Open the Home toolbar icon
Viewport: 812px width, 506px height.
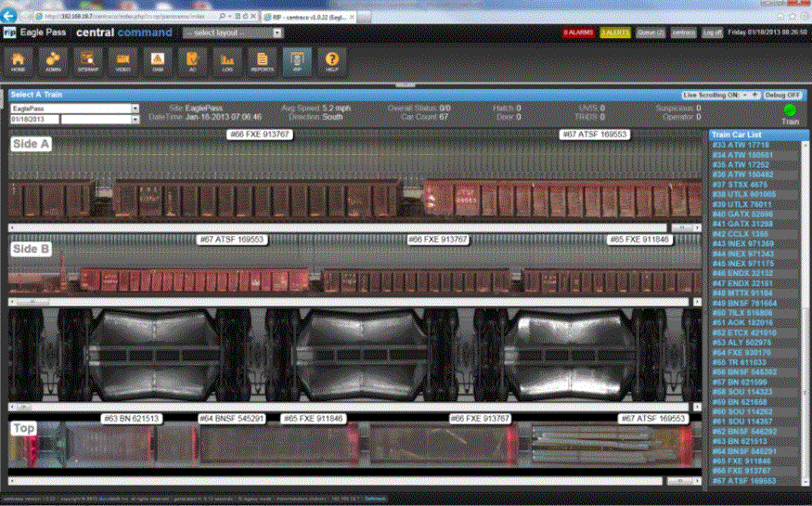tap(18, 60)
